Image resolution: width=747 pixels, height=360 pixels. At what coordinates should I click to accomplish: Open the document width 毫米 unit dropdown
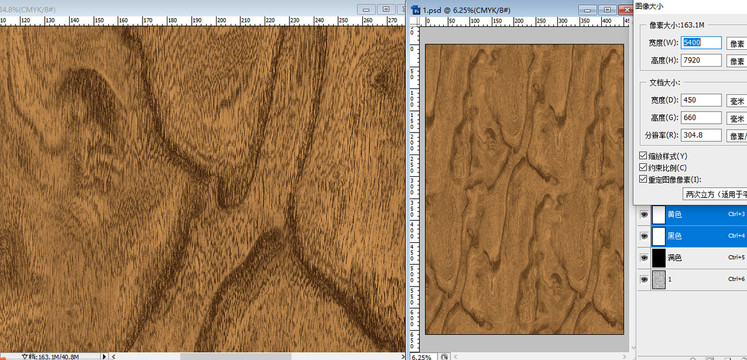[737, 100]
